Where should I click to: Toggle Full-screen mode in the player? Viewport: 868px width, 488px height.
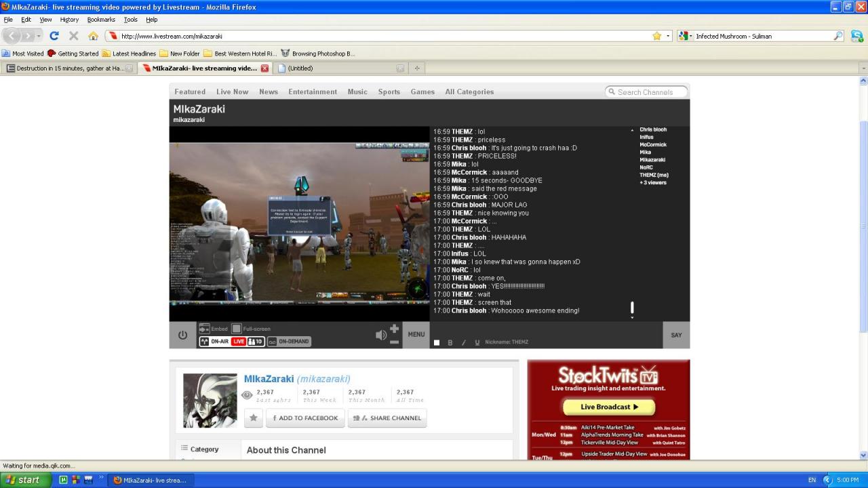point(237,329)
